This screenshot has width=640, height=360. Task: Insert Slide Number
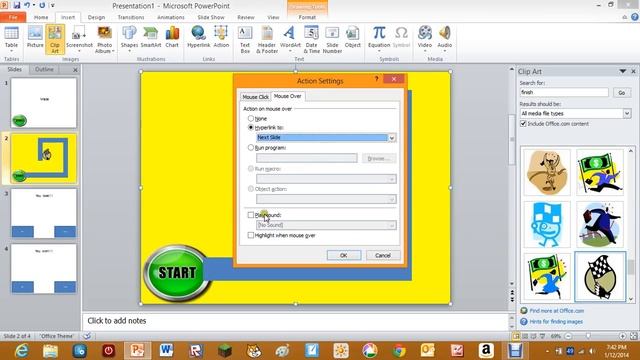pos(332,39)
